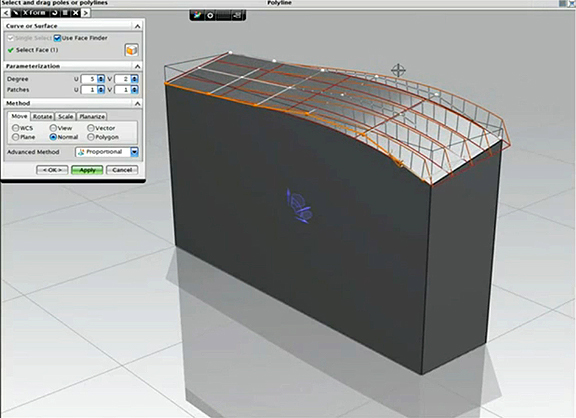Click the Degree U value field

click(89, 79)
